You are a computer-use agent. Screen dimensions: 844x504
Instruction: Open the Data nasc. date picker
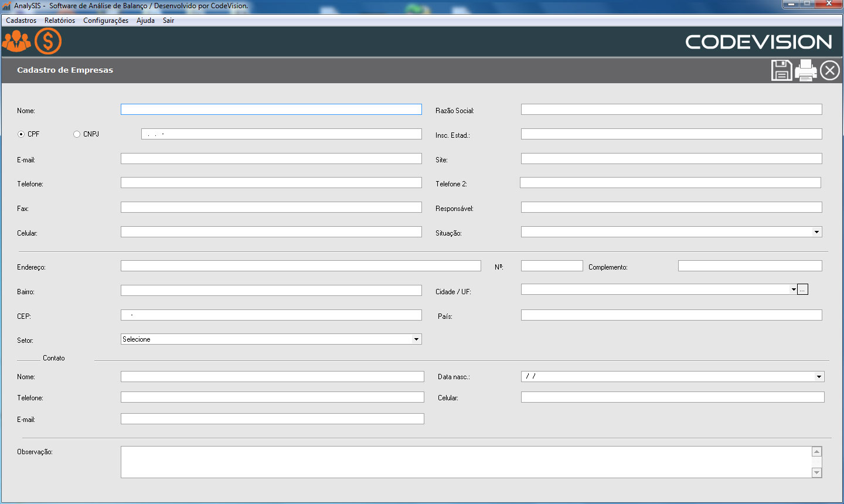(x=819, y=377)
